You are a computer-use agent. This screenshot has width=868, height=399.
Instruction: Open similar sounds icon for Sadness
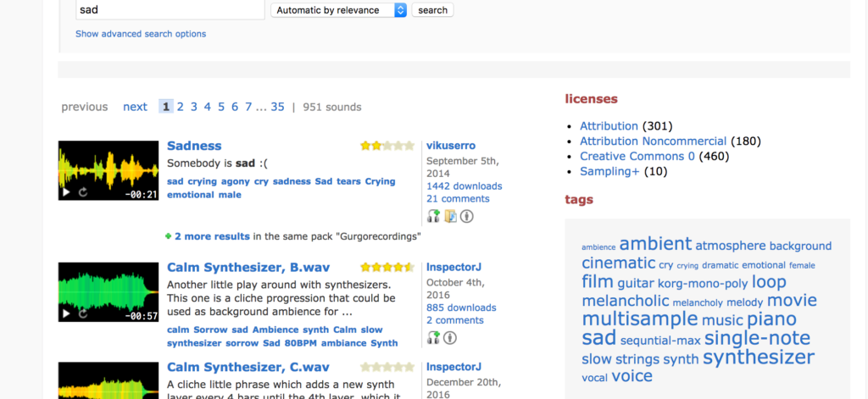433,216
